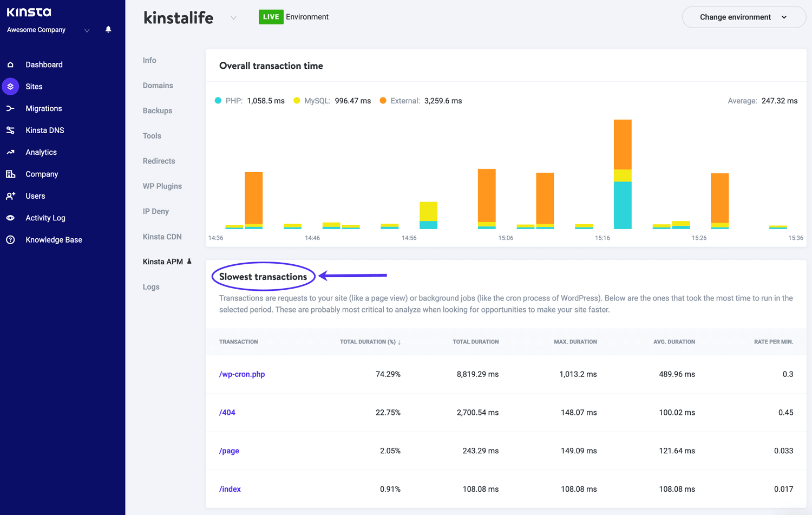The height and width of the screenshot is (515, 812).
Task: Click the Sites layers icon
Action: pos(10,87)
